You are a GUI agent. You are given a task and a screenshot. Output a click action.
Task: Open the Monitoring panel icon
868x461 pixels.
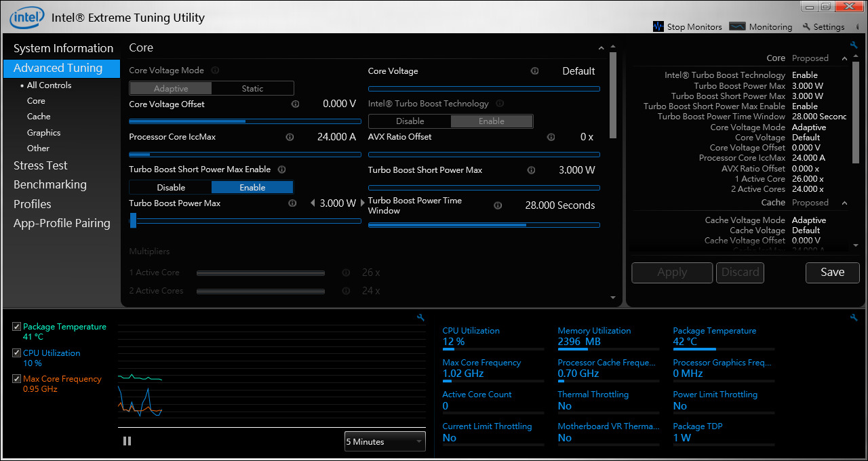pos(737,26)
